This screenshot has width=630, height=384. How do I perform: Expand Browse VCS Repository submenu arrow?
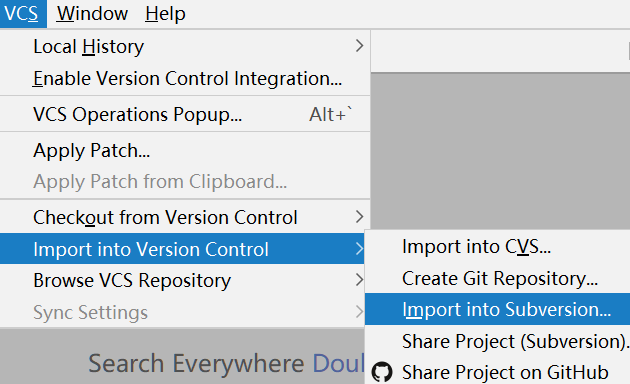pos(360,280)
